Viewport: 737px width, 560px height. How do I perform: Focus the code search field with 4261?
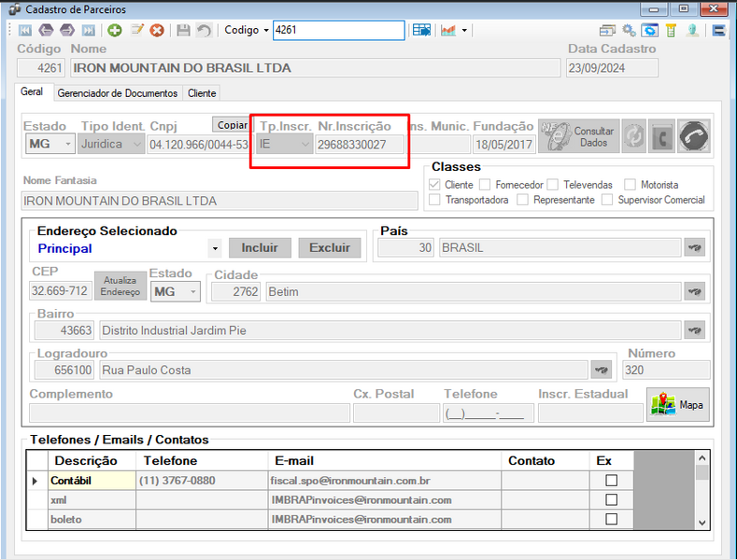click(338, 30)
